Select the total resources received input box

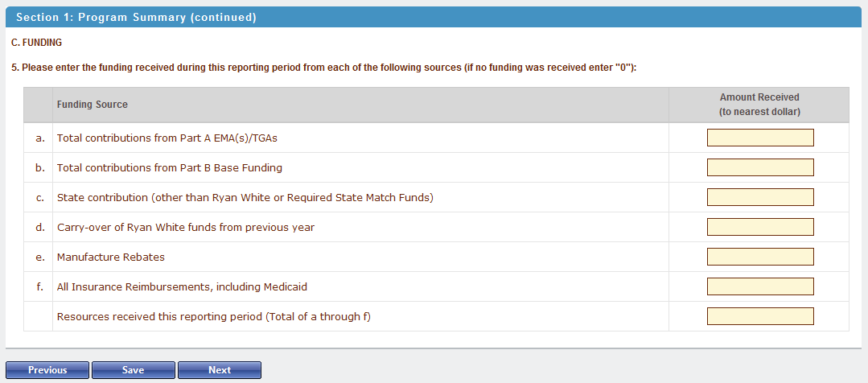click(760, 316)
